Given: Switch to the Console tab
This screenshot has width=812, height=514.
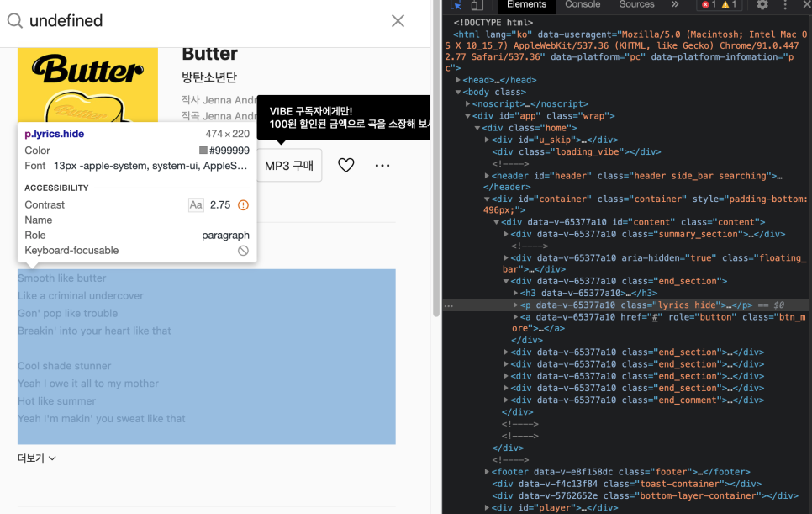Looking at the screenshot, I should point(583,5).
